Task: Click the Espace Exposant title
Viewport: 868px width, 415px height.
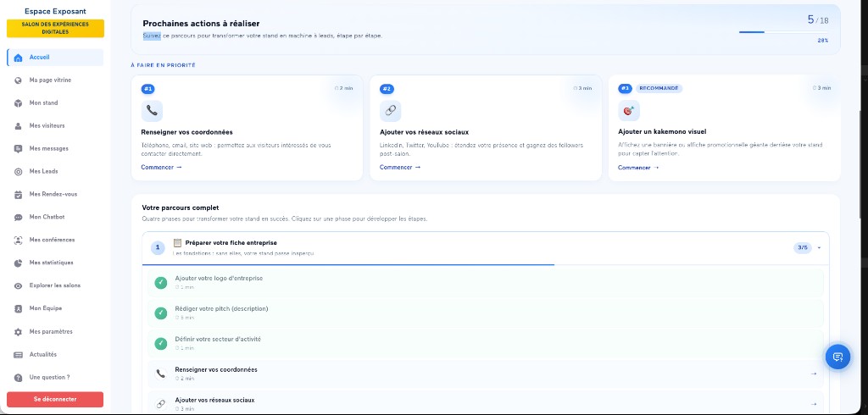Action: coord(55,11)
